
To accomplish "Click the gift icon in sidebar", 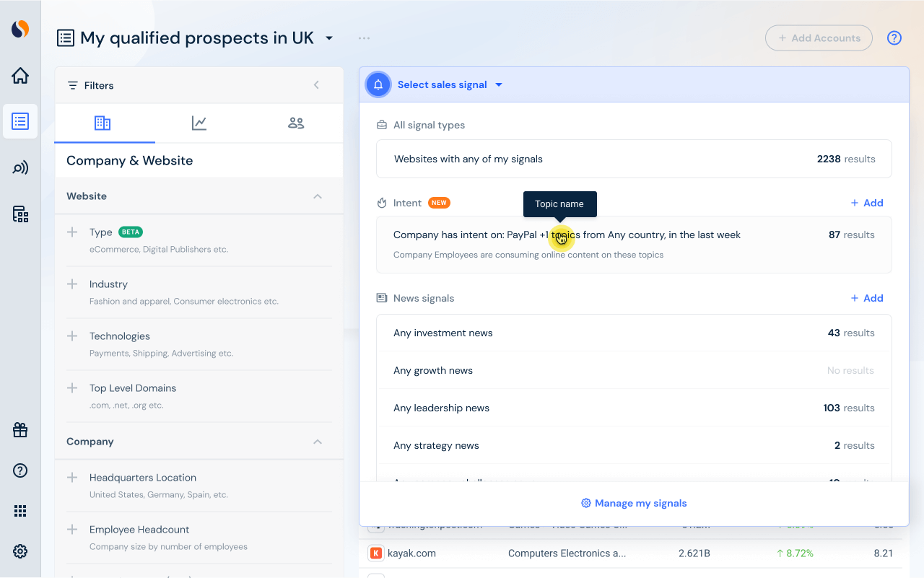I will coord(20,430).
